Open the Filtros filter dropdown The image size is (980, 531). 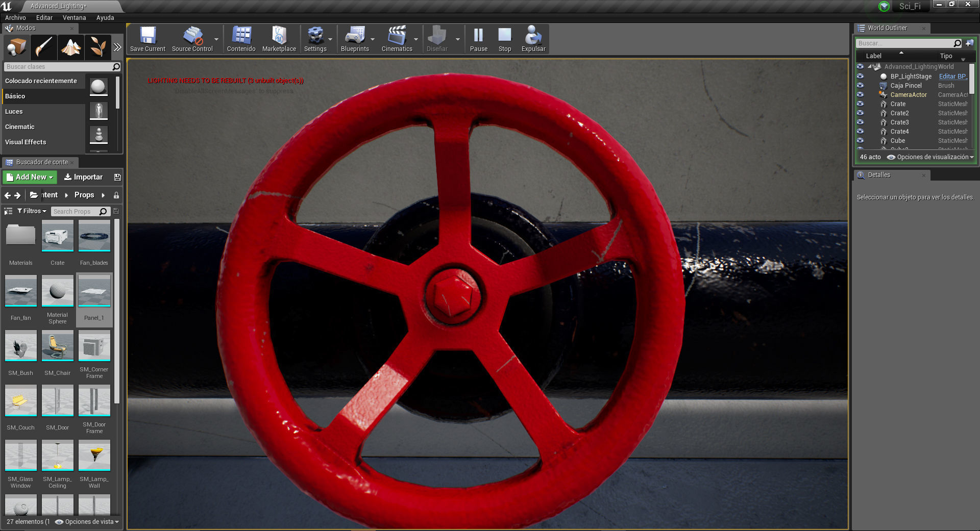tap(32, 211)
